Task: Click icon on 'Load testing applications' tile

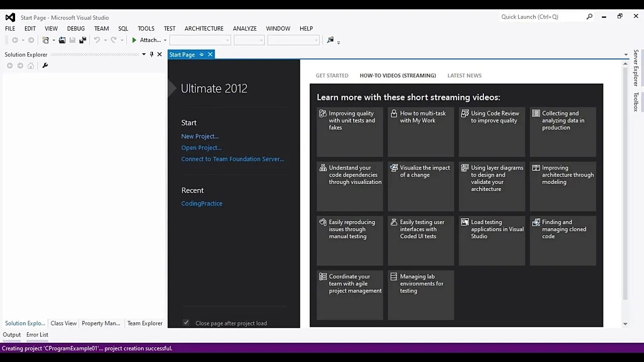Action: (465, 222)
